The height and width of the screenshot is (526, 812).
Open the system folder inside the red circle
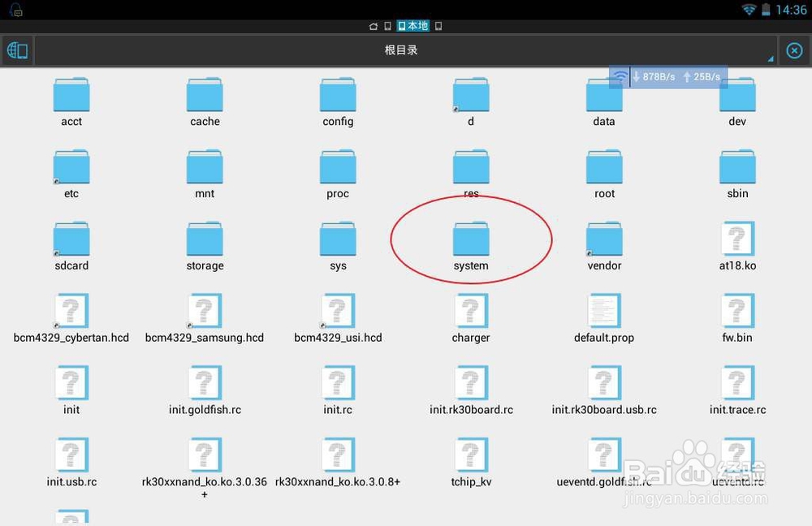pos(471,240)
